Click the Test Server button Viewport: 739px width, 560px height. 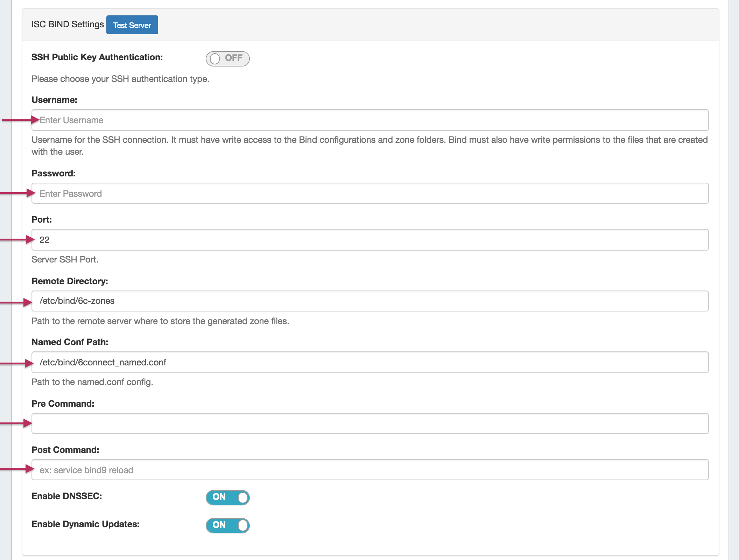tap(132, 25)
